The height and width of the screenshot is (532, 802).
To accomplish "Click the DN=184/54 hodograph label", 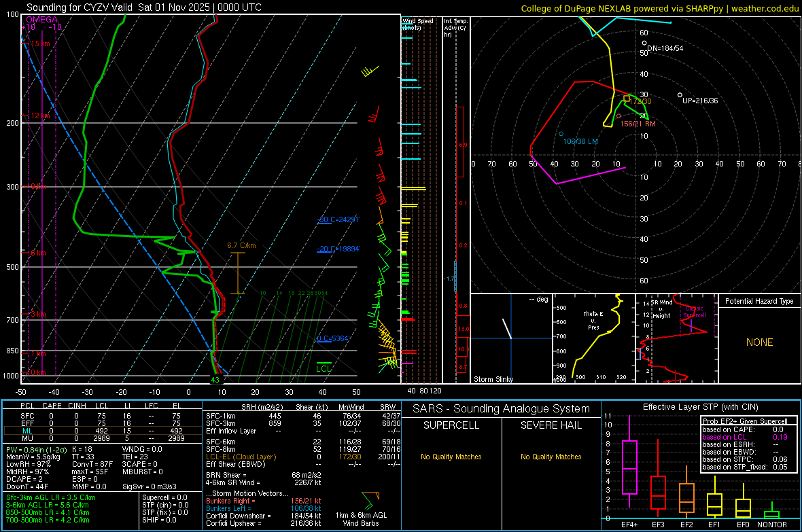I will (x=665, y=48).
